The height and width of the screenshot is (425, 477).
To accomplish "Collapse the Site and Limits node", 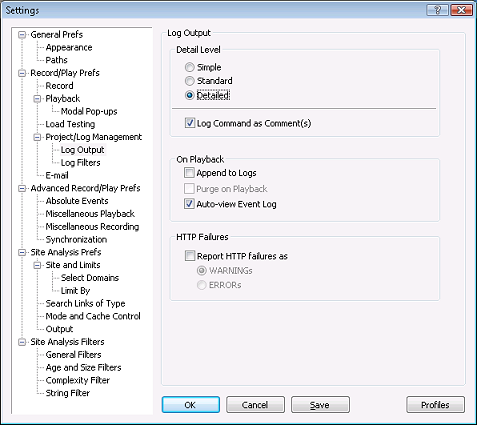I will 37,265.
